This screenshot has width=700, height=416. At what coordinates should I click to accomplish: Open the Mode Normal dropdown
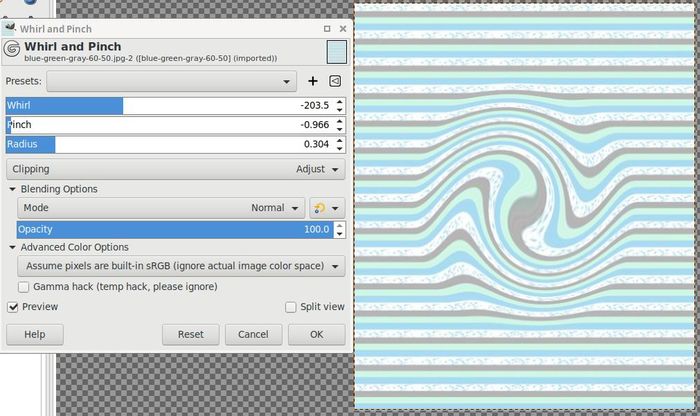coord(161,208)
